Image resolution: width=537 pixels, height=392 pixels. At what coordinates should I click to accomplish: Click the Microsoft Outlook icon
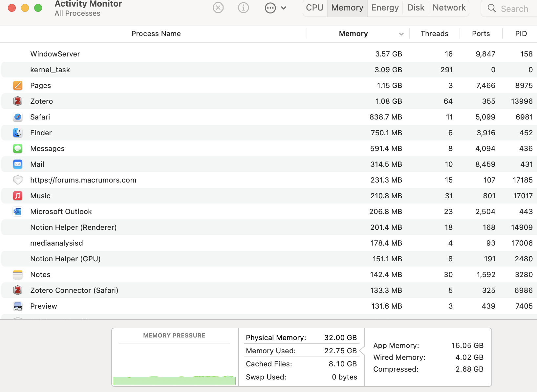coord(18,212)
